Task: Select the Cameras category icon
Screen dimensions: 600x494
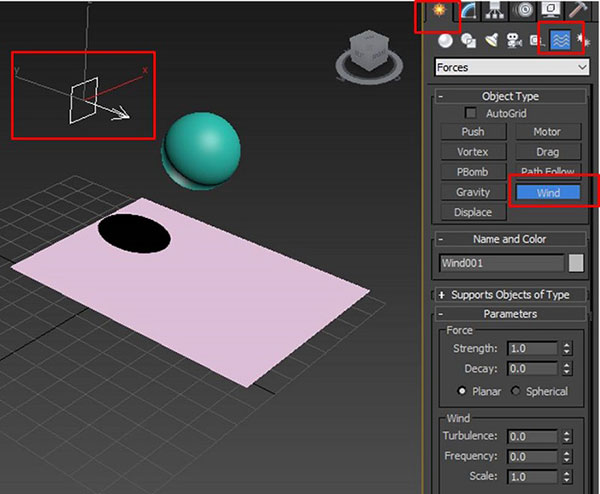Action: pos(514,41)
